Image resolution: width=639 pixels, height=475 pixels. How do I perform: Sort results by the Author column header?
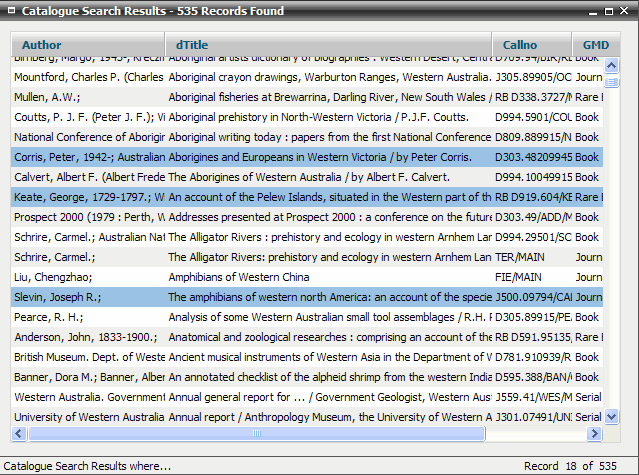point(41,45)
